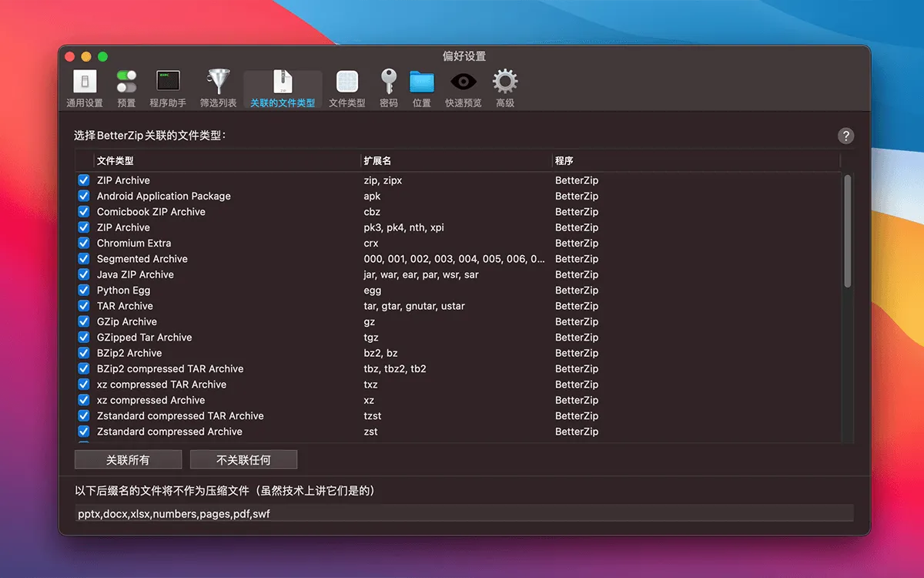Click the help question mark button
The width and height of the screenshot is (924, 578).
845,136
